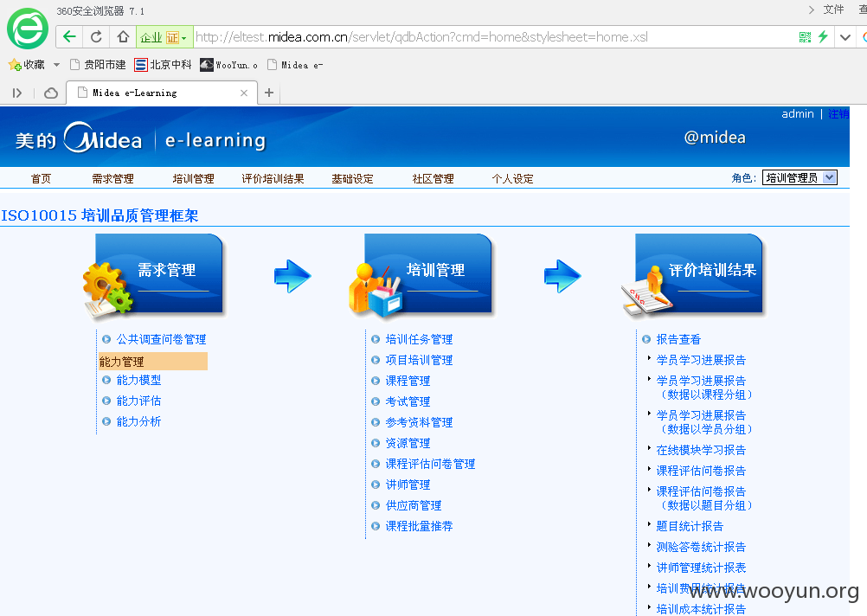867x616 pixels.
Task: Open the 需求管理 menu item
Action: [x=112, y=178]
